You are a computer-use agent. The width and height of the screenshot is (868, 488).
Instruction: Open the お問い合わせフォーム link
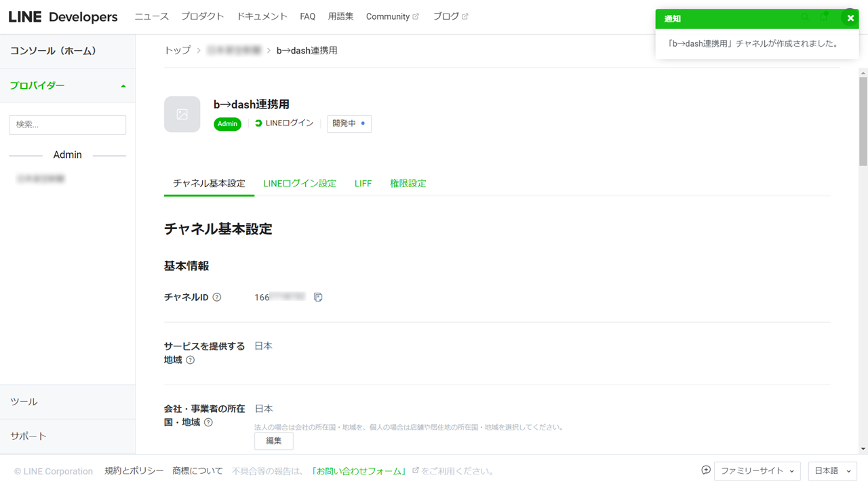click(x=359, y=471)
